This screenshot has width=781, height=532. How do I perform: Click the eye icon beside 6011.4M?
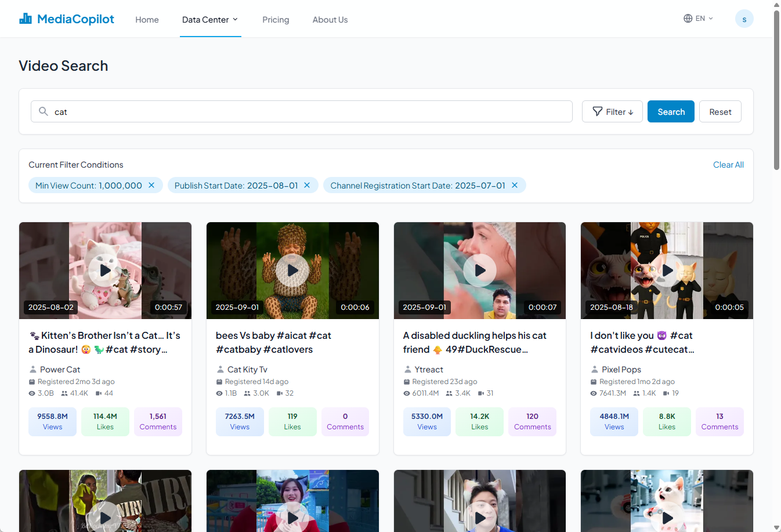coord(407,393)
